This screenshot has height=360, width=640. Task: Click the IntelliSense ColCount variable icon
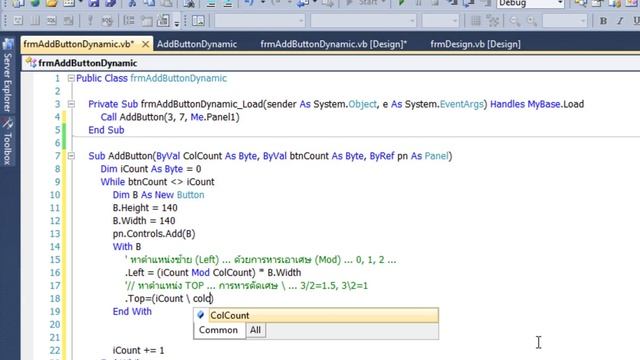coord(200,315)
